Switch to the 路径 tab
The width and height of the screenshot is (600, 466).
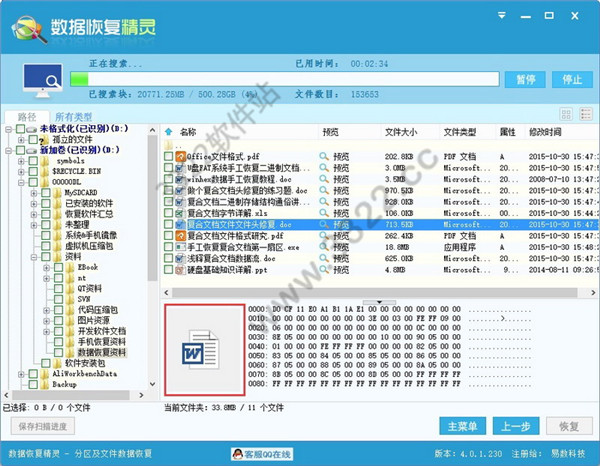click(x=27, y=117)
